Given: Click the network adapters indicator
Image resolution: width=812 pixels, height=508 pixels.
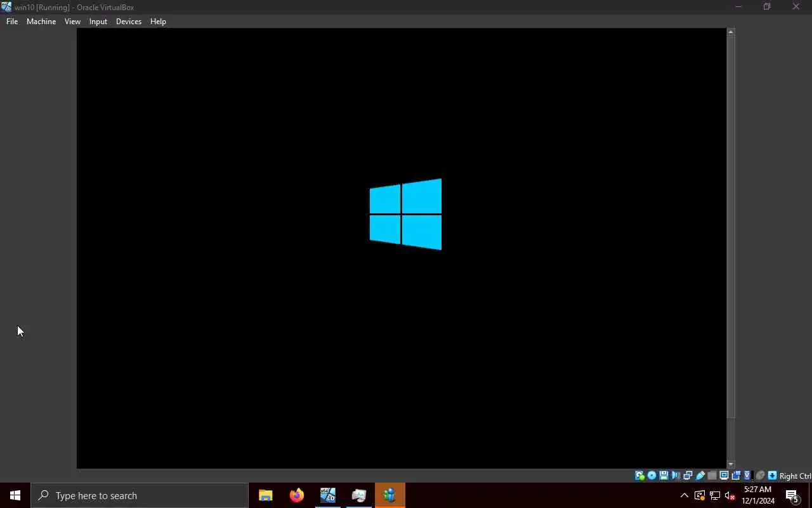Looking at the screenshot, I should (x=688, y=476).
